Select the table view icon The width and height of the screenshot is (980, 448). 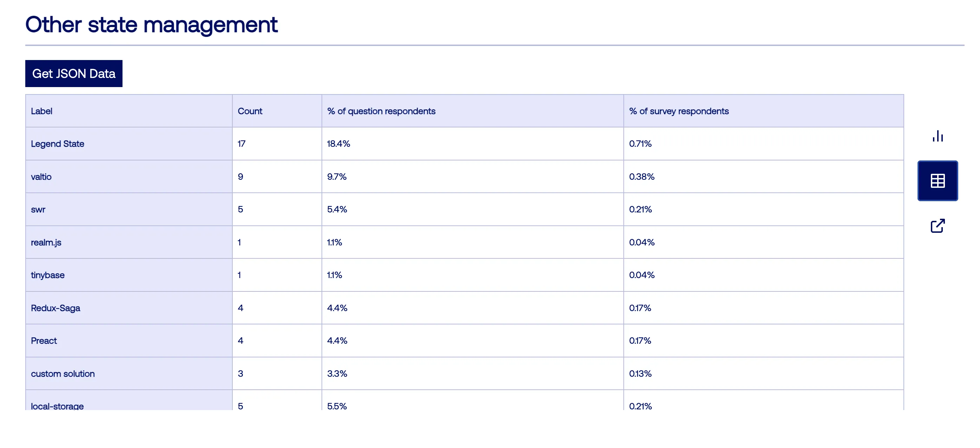pos(938,181)
